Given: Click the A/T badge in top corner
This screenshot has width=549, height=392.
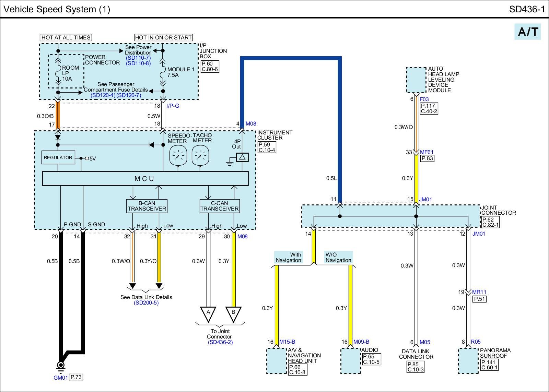Looking at the screenshot, I should (527, 32).
